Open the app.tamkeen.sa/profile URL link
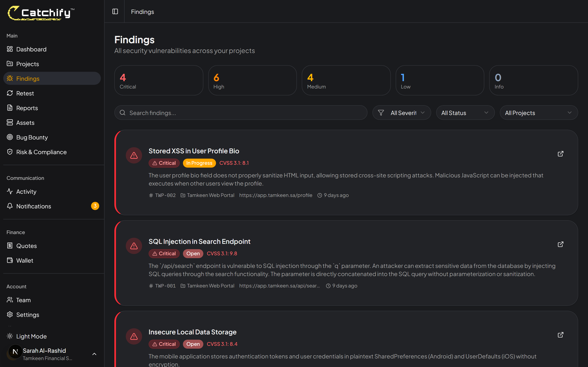The height and width of the screenshot is (367, 588). 276,195
